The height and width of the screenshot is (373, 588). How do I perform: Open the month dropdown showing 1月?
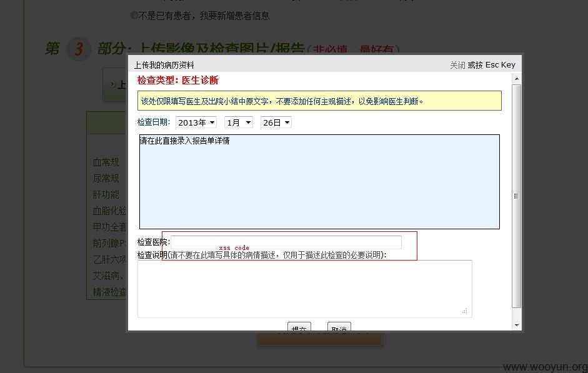point(239,122)
